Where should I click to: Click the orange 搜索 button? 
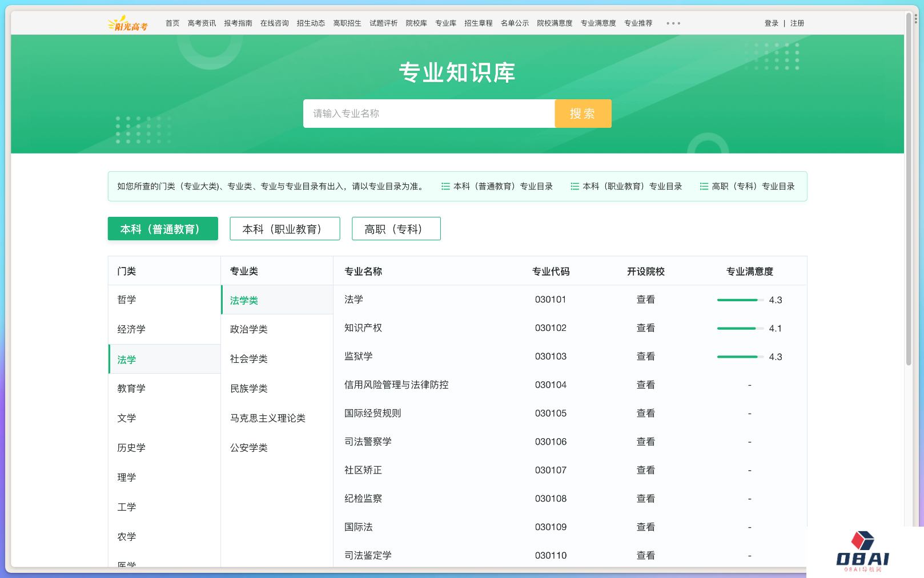click(583, 114)
